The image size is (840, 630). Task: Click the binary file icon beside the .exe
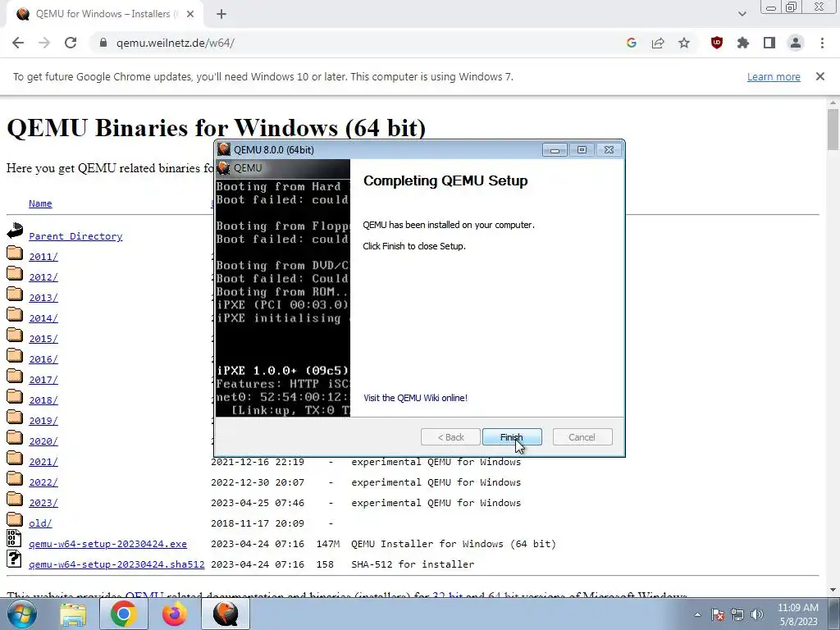(14, 538)
